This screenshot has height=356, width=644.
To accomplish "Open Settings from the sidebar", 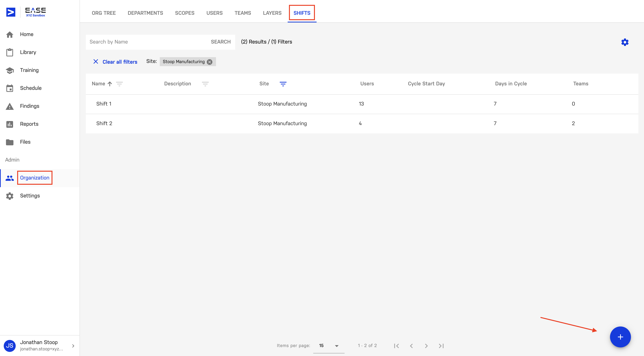I will [x=30, y=196].
